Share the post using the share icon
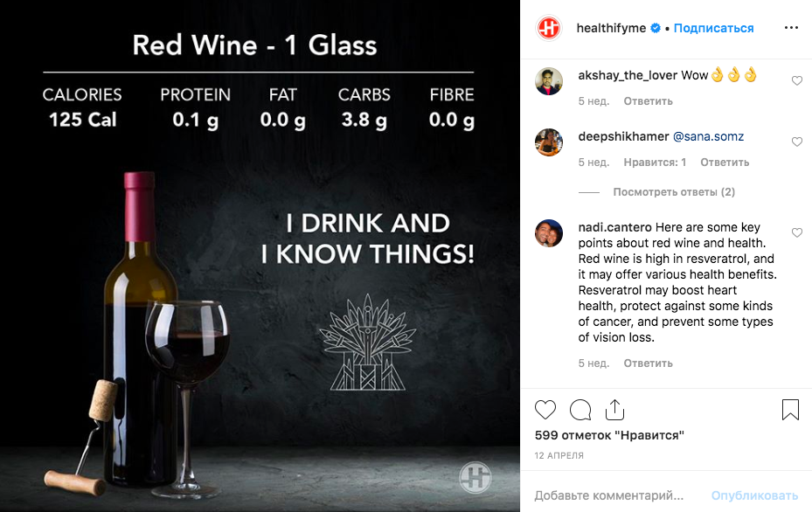 pyautogui.click(x=614, y=410)
